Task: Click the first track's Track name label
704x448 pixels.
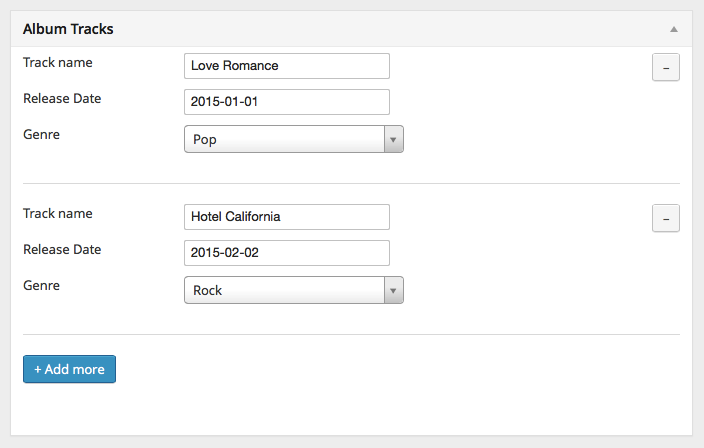Action: point(58,62)
